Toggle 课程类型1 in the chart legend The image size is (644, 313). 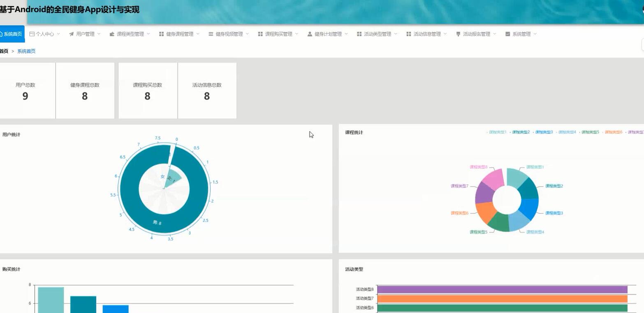[x=496, y=132]
